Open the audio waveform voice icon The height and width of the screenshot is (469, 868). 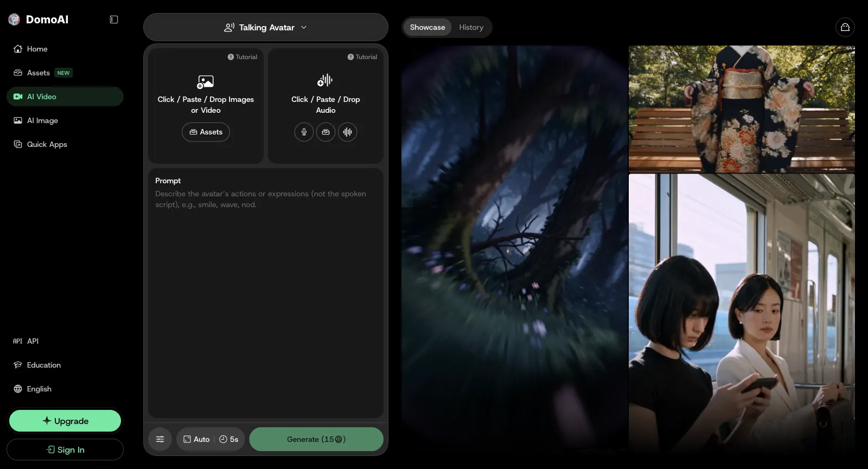(x=347, y=132)
